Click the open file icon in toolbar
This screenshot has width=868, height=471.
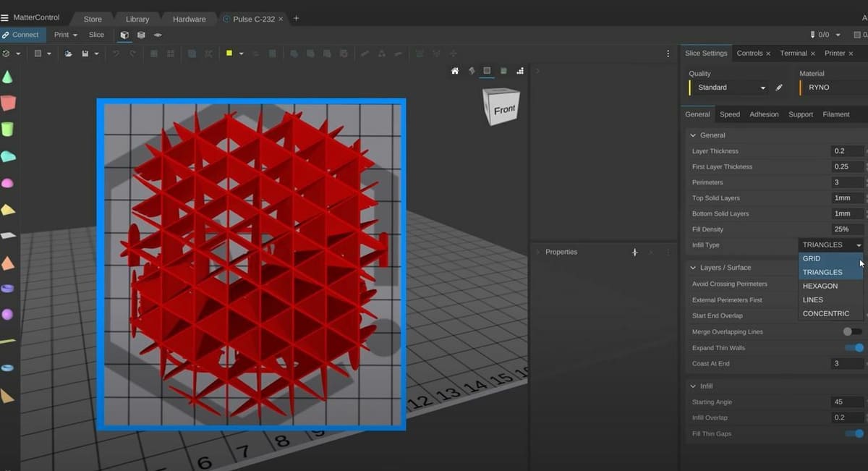pos(68,54)
